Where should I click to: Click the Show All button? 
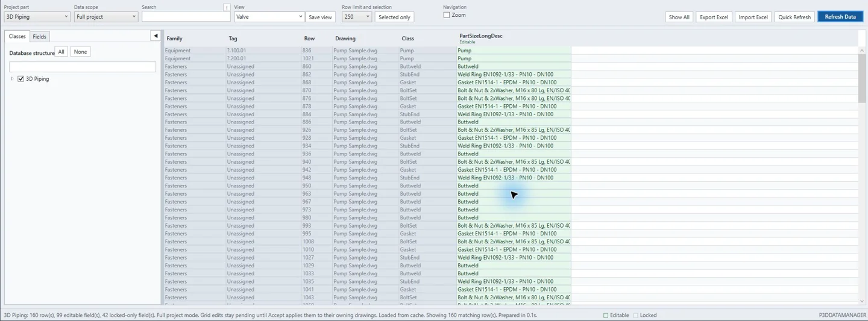click(679, 17)
